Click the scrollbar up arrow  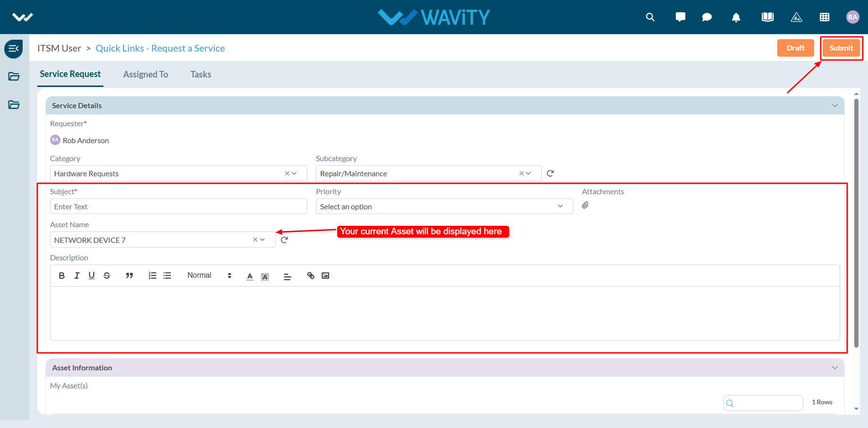pos(856,94)
